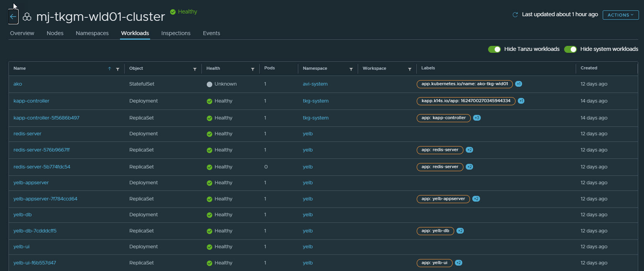Open the Namespace column filter icon

tap(351, 69)
